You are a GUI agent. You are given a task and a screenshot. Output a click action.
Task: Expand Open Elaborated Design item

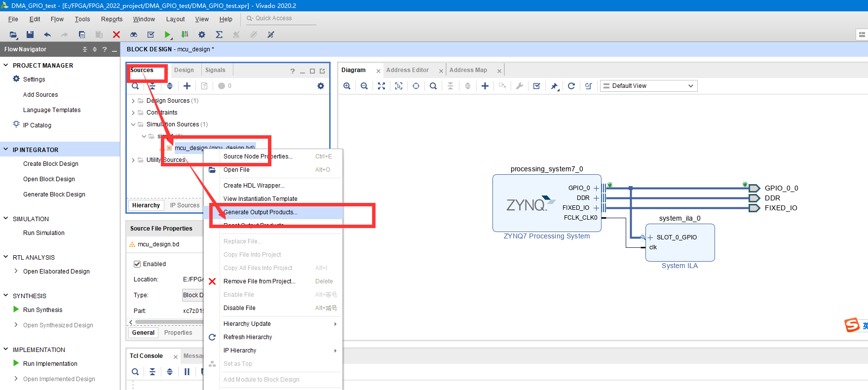pos(16,271)
